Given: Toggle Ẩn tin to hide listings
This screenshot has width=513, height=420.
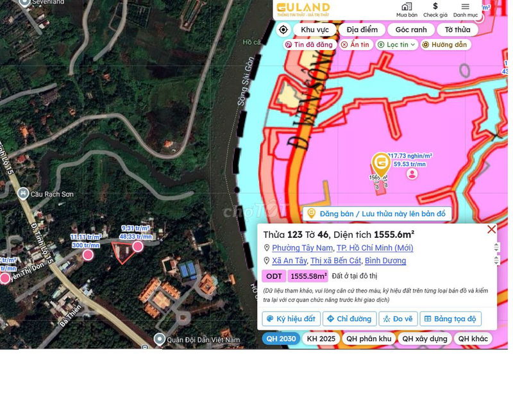Looking at the screenshot, I should pyautogui.click(x=355, y=45).
